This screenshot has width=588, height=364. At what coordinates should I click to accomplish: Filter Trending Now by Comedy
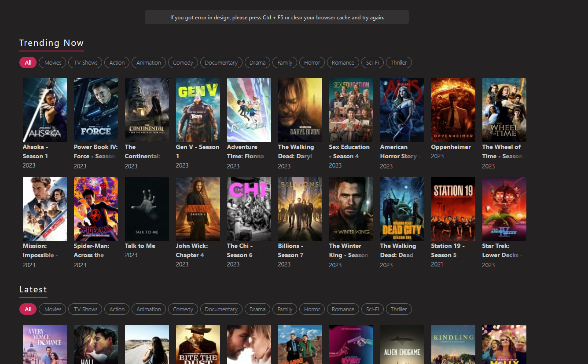click(183, 62)
